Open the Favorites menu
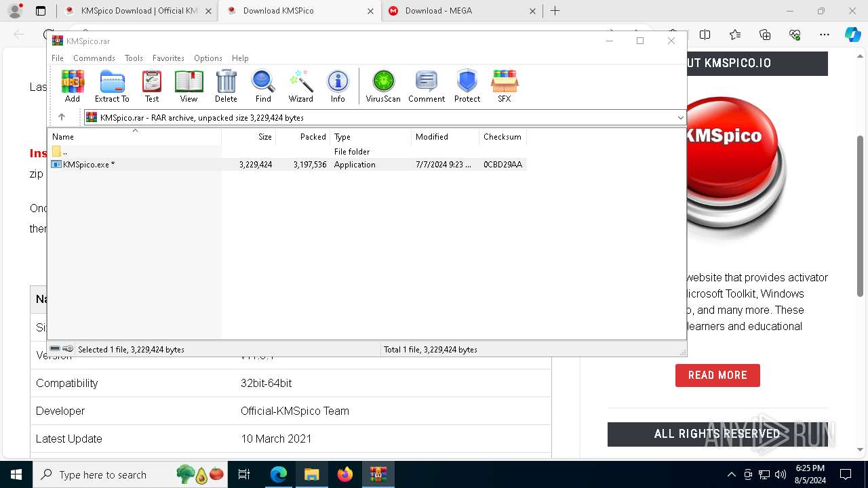 168,58
